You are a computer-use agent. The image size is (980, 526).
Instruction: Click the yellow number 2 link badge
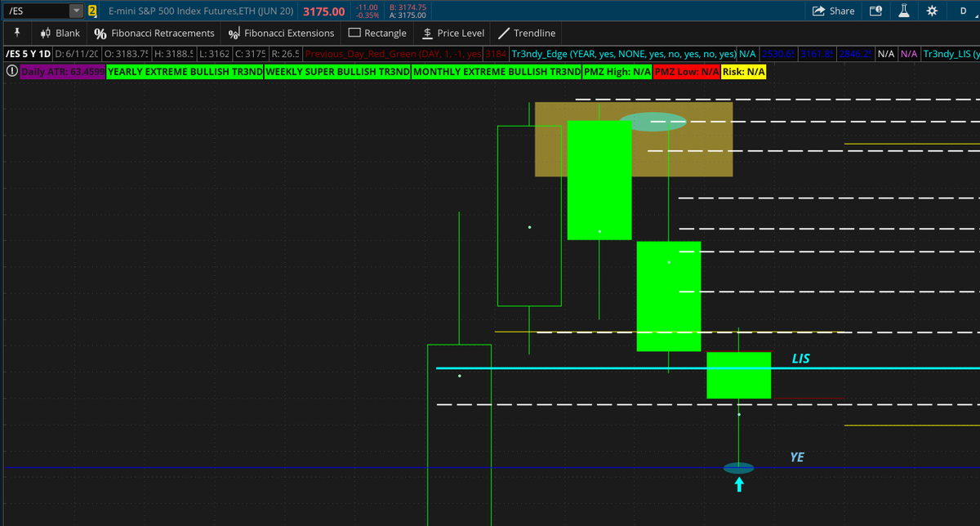(92, 11)
